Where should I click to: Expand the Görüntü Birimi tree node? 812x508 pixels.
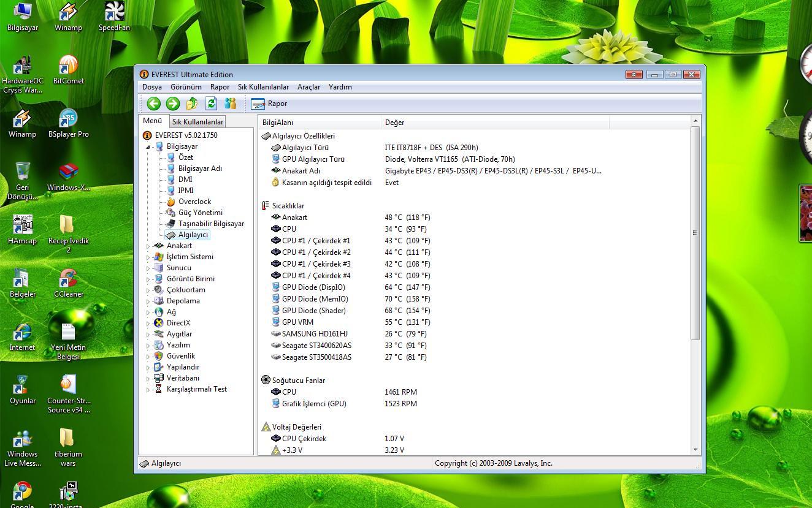pos(148,279)
